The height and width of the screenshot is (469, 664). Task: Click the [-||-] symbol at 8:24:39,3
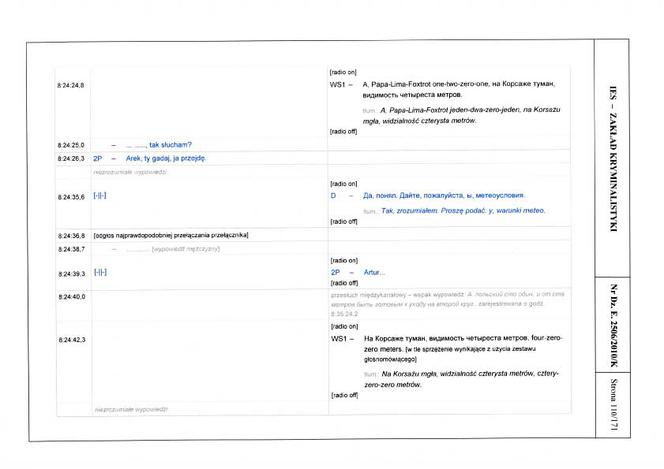[x=100, y=272]
